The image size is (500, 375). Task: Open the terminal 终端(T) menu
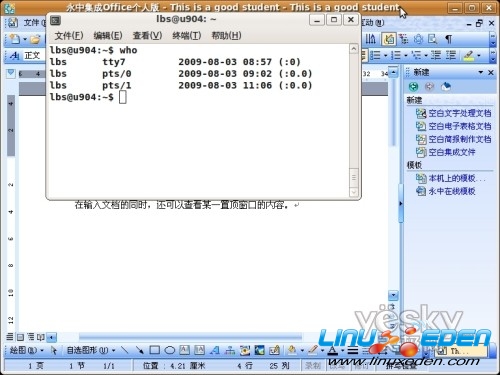(187, 35)
